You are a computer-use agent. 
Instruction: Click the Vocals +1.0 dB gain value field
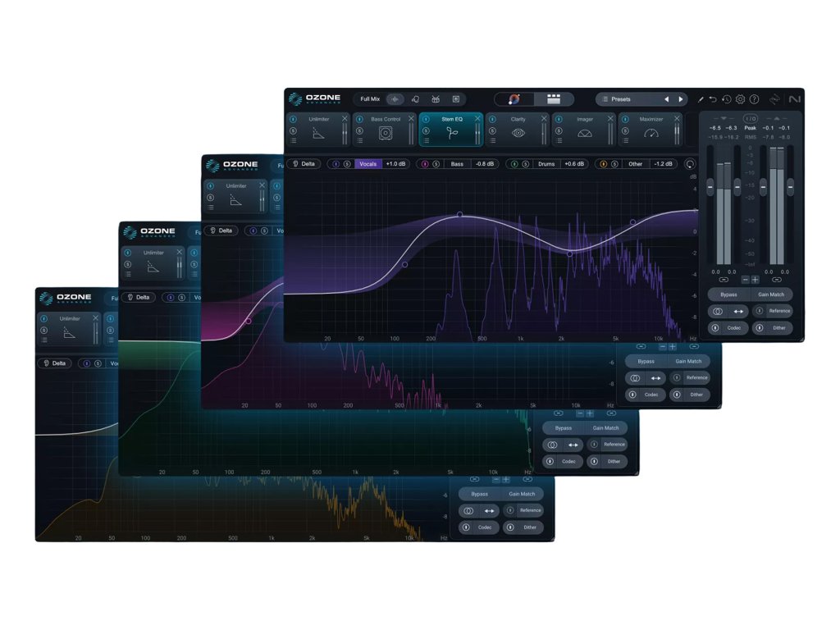[x=395, y=164]
